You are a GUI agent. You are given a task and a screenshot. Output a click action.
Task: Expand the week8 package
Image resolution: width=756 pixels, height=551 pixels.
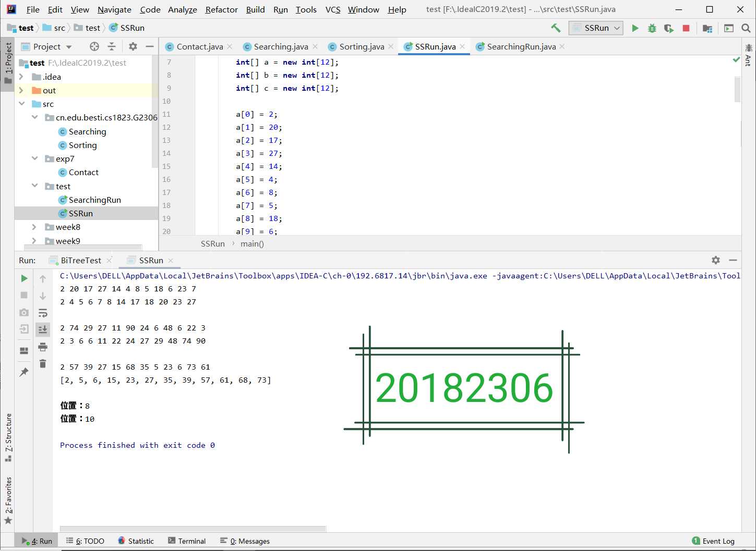pos(34,227)
